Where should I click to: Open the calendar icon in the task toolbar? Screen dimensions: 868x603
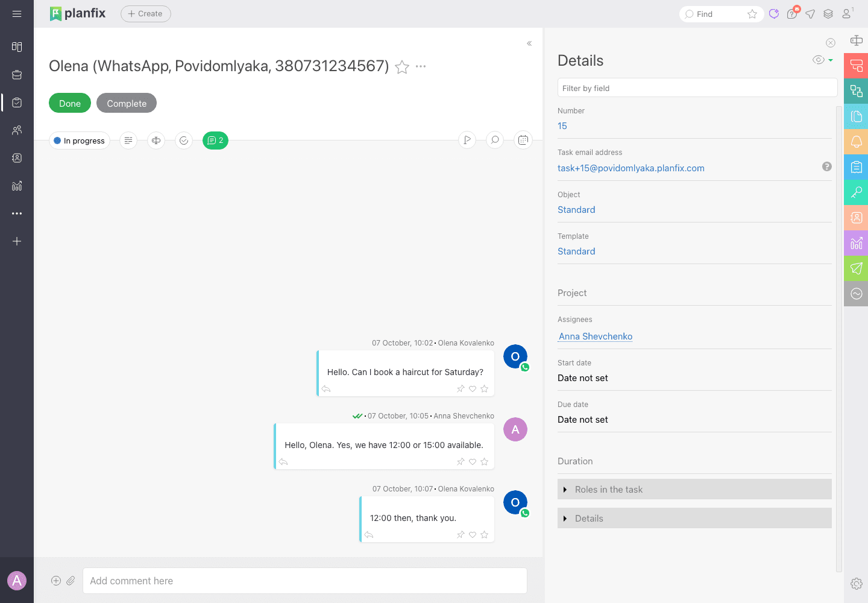point(523,140)
